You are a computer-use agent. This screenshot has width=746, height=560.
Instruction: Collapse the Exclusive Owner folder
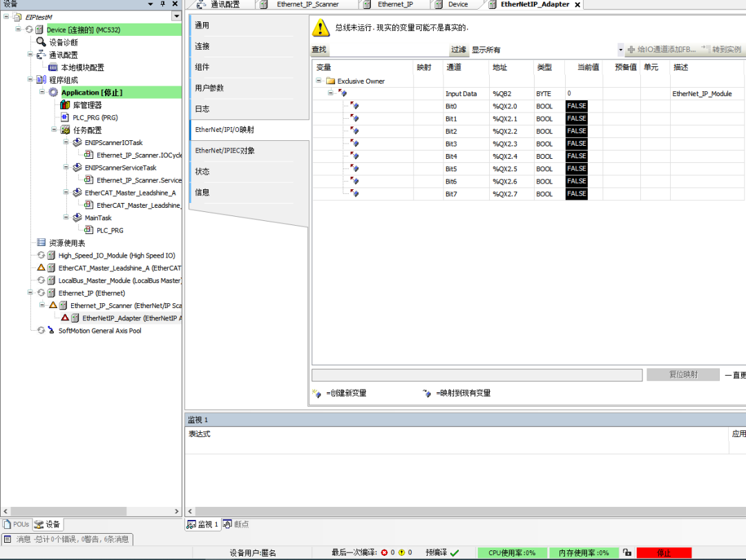click(x=319, y=81)
